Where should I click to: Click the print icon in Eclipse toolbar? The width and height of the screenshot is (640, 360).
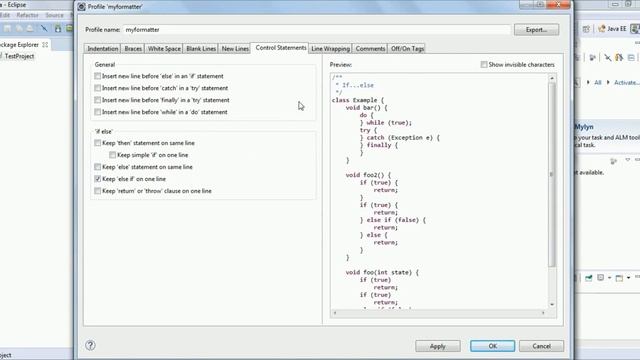pos(30,28)
